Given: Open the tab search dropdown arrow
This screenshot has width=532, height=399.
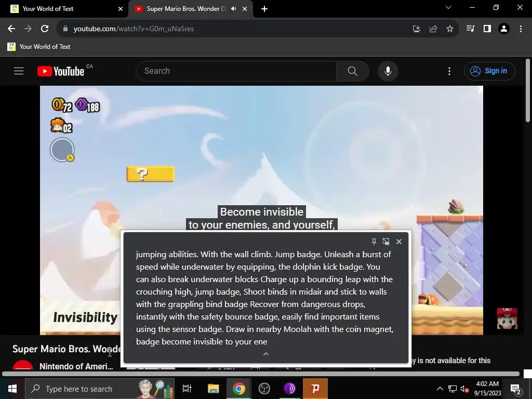Looking at the screenshot, I should 448,7.
